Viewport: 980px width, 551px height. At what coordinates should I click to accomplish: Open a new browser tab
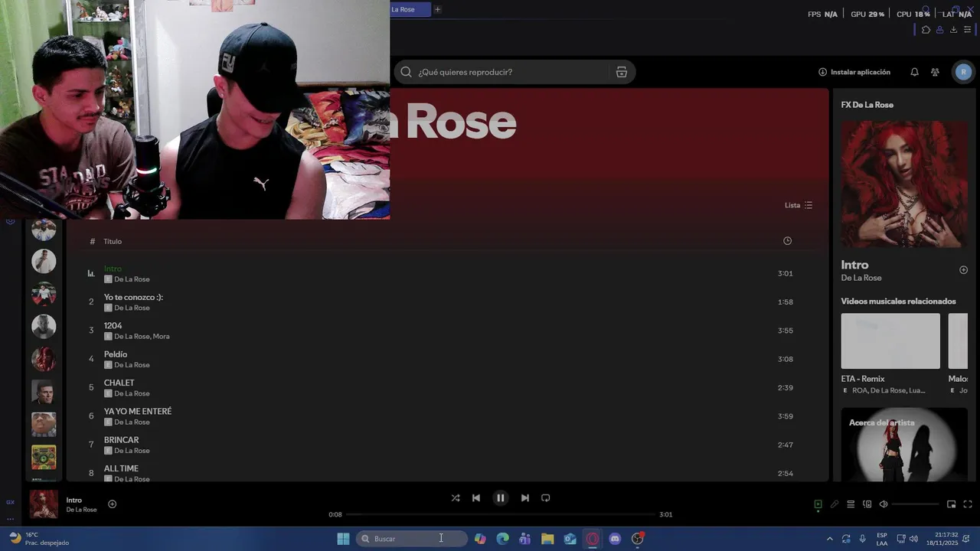pyautogui.click(x=437, y=9)
